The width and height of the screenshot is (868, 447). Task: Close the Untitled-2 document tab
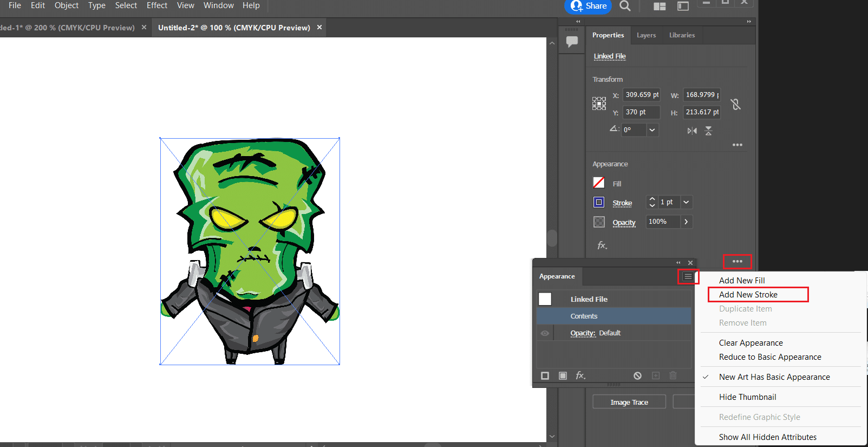[x=319, y=27]
